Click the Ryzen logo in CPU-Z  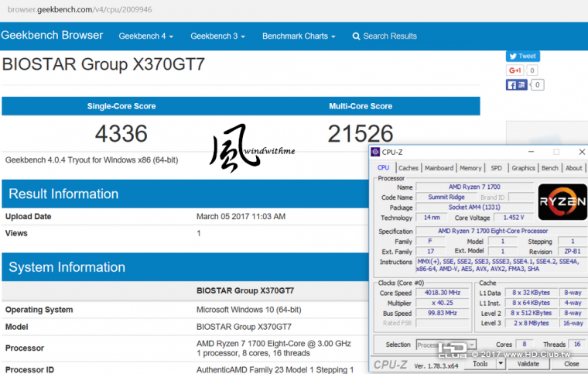562,201
